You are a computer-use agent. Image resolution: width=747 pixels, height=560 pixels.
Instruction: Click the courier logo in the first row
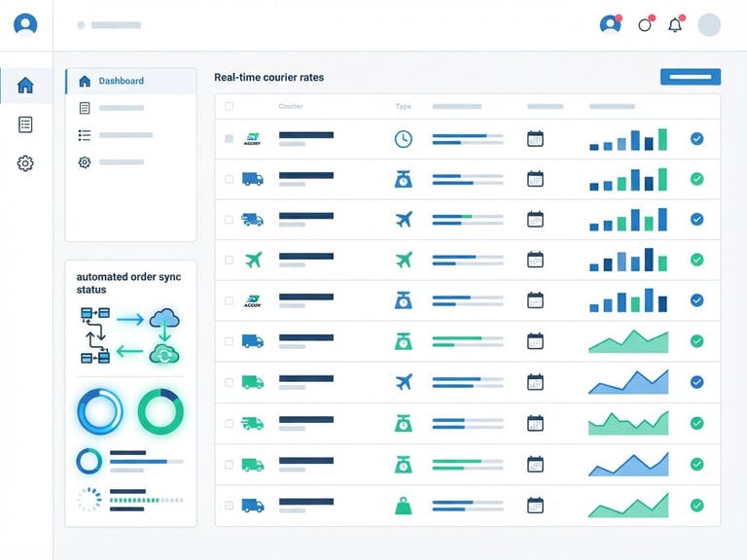click(x=253, y=139)
